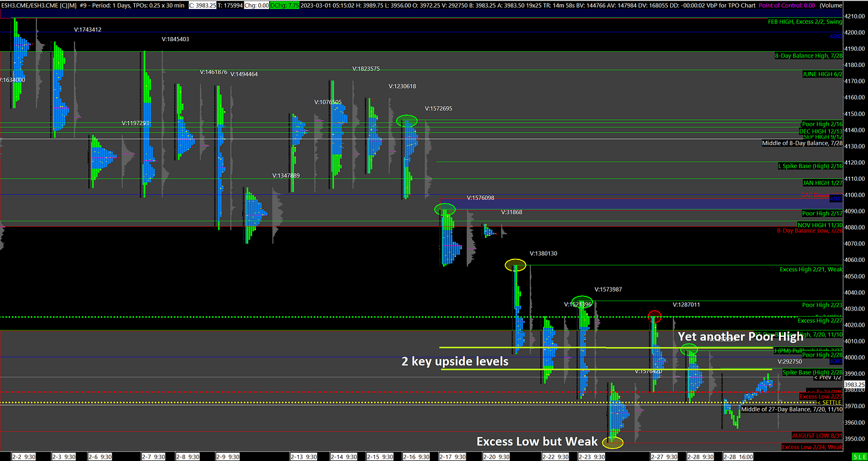Click the 4100.00 price on the scale
The width and height of the screenshot is (868, 461).
[855, 194]
